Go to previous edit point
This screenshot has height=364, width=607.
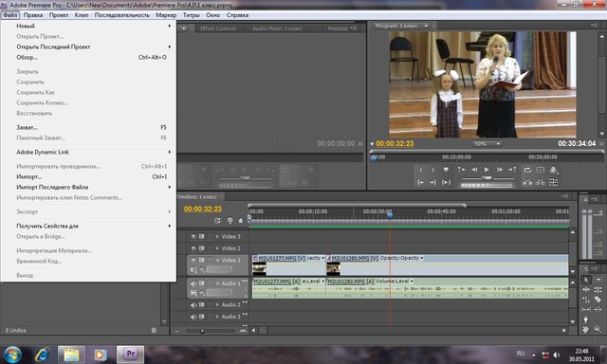click(462, 170)
